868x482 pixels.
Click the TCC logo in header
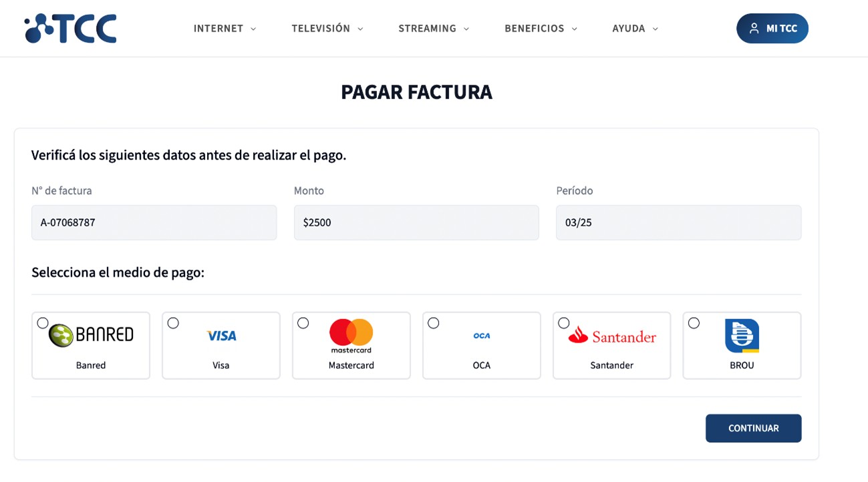pos(70,29)
